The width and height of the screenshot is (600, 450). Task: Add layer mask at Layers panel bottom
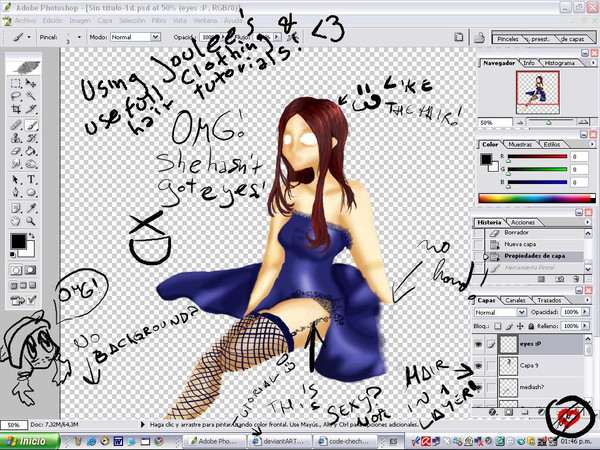[509, 412]
